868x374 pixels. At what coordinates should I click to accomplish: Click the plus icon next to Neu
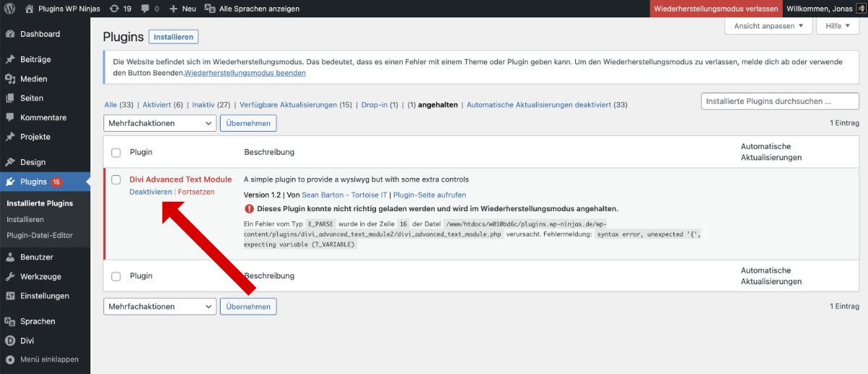(174, 9)
